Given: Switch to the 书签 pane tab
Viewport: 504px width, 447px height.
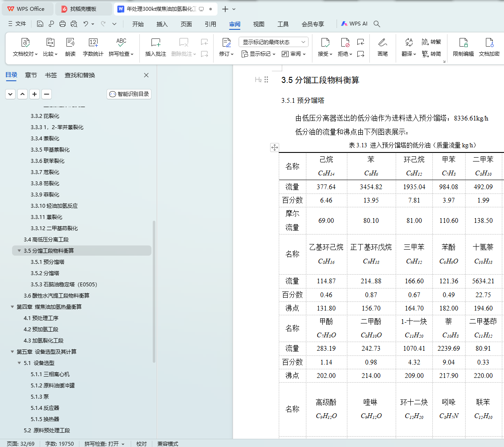Looking at the screenshot, I should tap(51, 75).
